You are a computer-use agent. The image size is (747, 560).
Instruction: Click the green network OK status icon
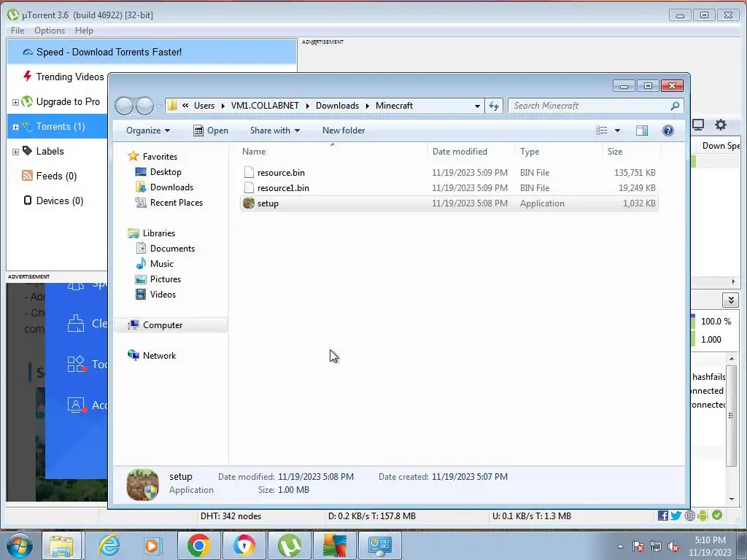(717, 516)
